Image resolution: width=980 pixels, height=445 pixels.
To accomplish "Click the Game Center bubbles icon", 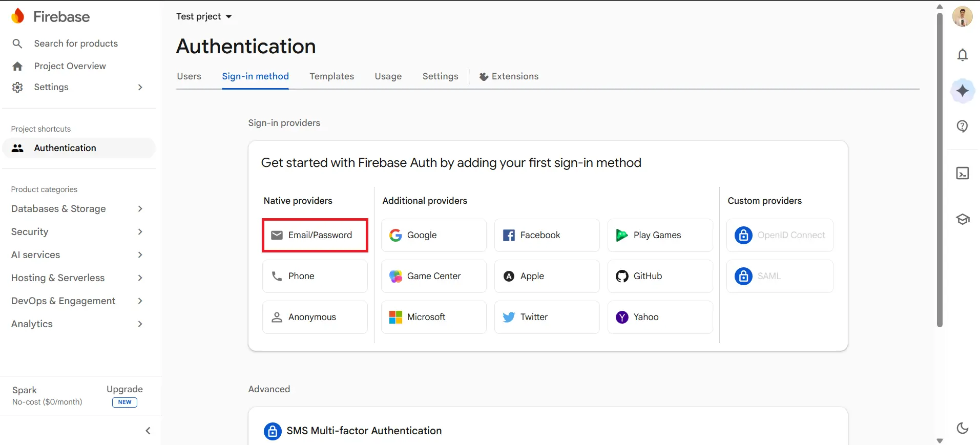I will [395, 276].
